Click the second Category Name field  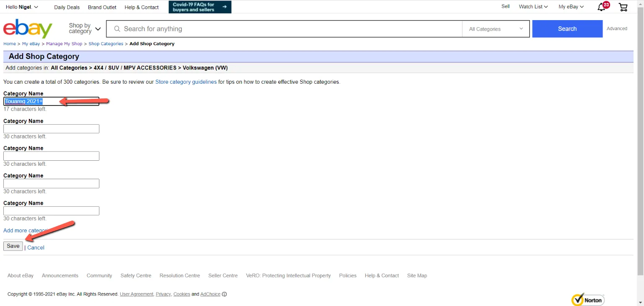tap(51, 129)
